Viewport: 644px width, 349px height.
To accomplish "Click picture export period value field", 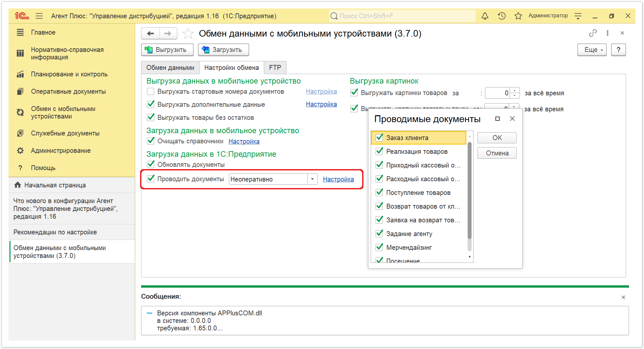I will [x=497, y=93].
